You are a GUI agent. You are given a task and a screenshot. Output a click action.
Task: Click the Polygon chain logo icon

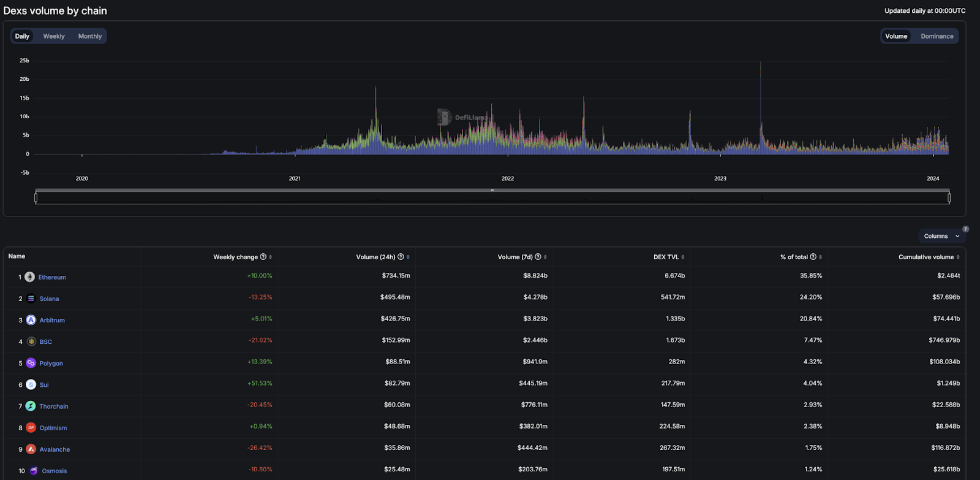click(x=31, y=363)
